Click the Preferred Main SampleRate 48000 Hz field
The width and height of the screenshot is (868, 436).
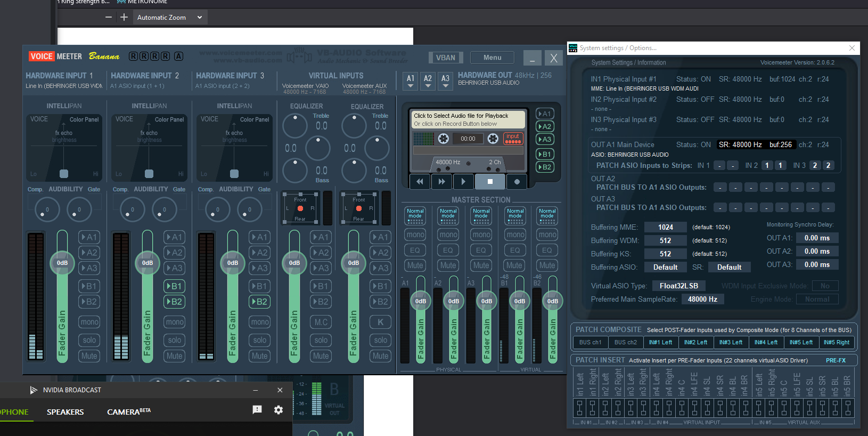(702, 300)
